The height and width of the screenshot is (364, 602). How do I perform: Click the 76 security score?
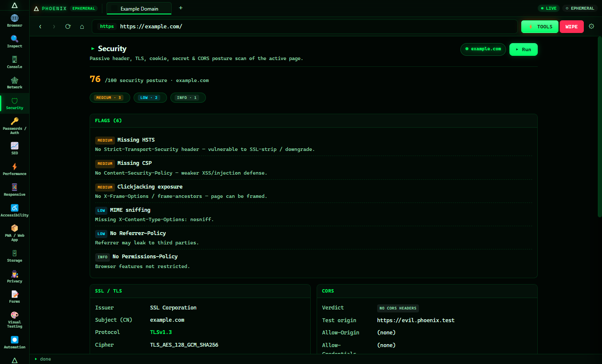tap(95, 79)
